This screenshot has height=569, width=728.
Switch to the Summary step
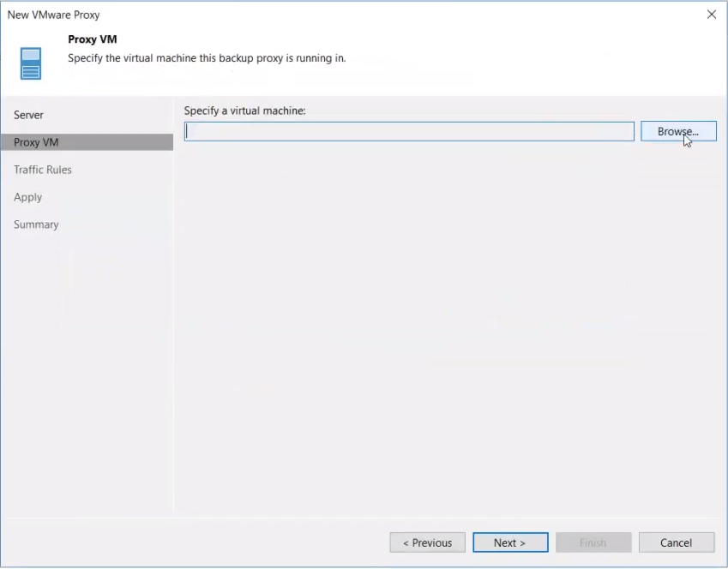(36, 225)
